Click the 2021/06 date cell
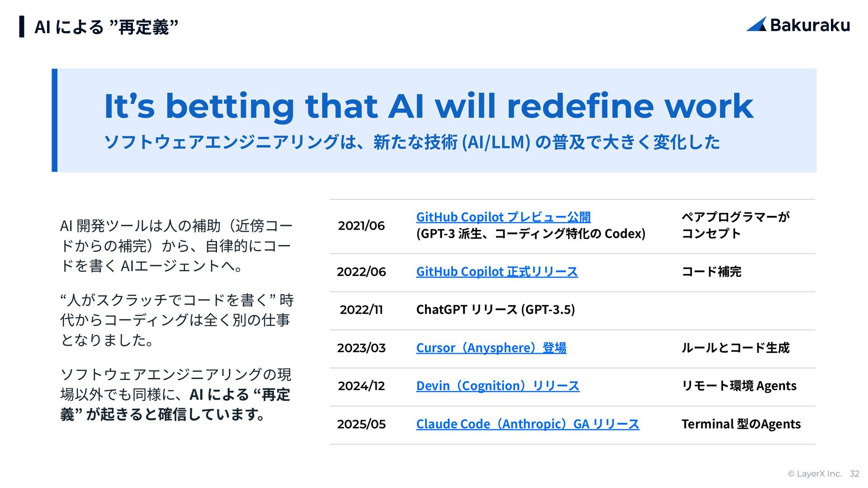The height and width of the screenshot is (488, 868). [361, 226]
